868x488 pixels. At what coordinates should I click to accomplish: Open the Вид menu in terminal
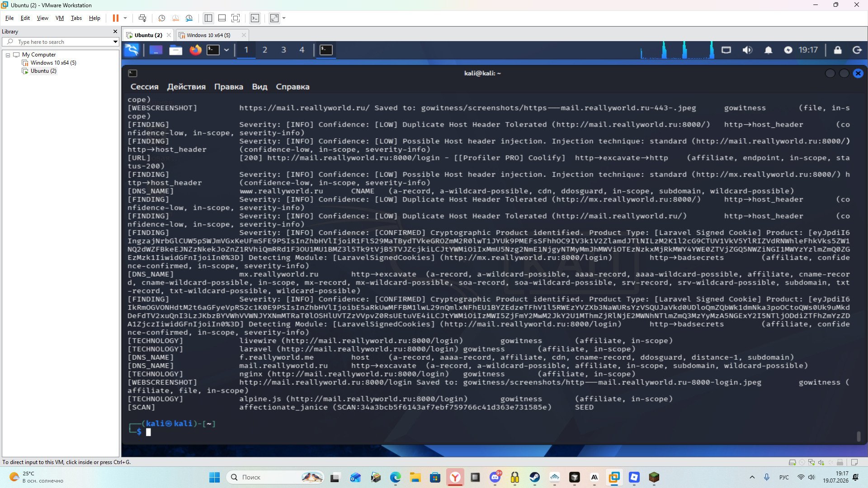259,87
